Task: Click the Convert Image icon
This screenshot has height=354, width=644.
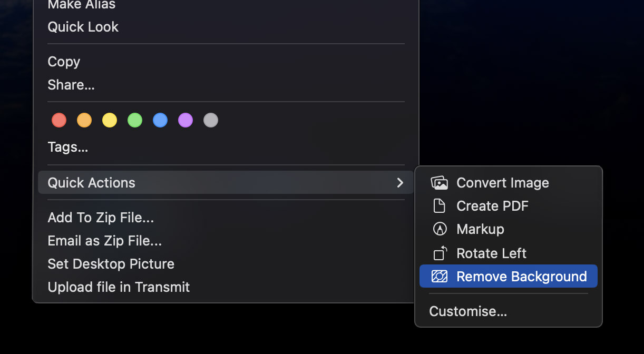Action: pos(440,183)
